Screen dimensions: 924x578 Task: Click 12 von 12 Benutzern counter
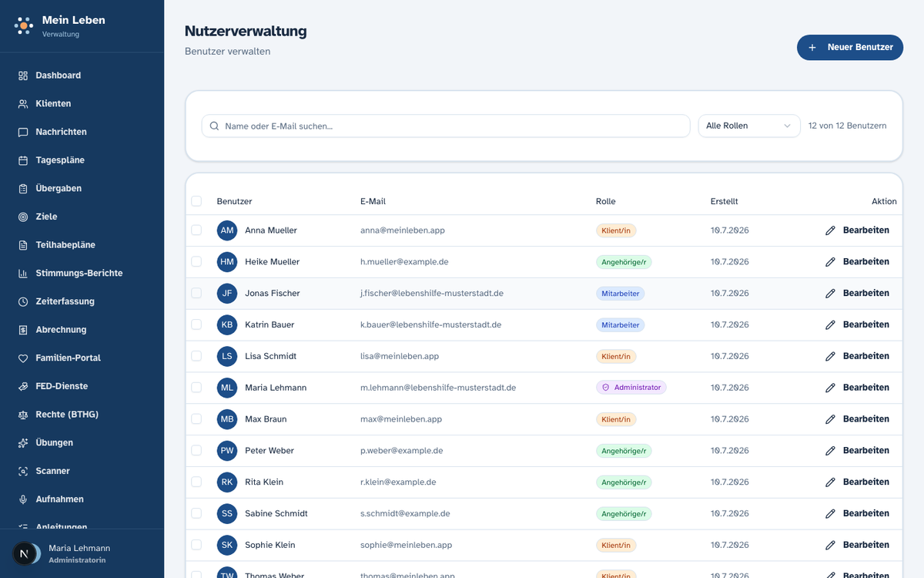coord(847,126)
